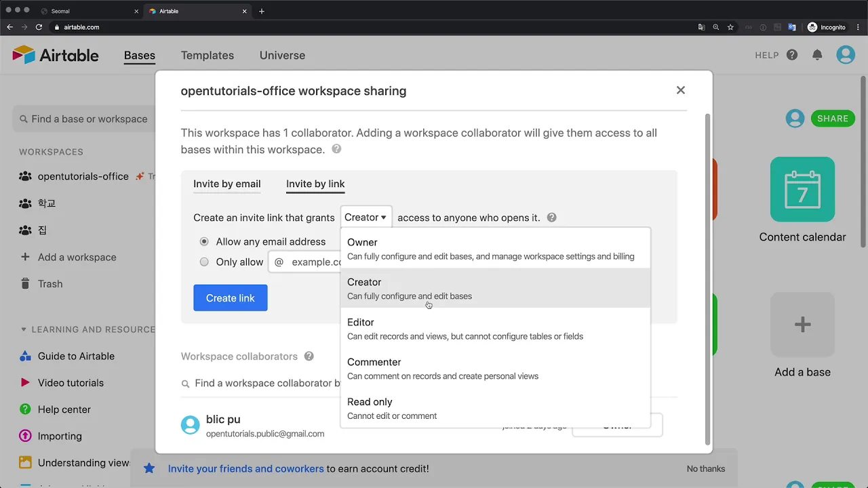Choose Editor access level option
Viewport: 868px width, 488px height.
(x=495, y=329)
